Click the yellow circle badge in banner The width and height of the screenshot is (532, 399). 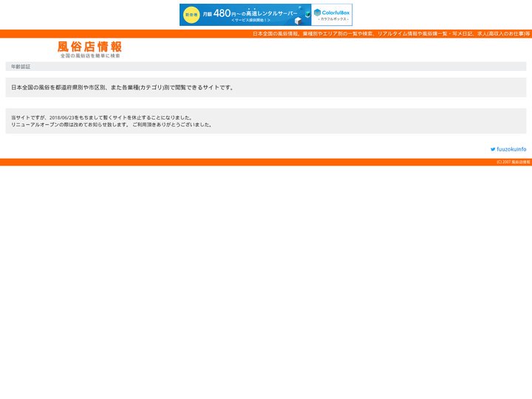pos(191,15)
